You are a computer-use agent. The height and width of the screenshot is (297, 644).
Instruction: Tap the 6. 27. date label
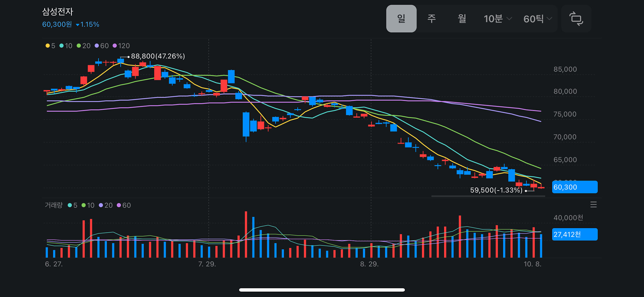[54, 264]
